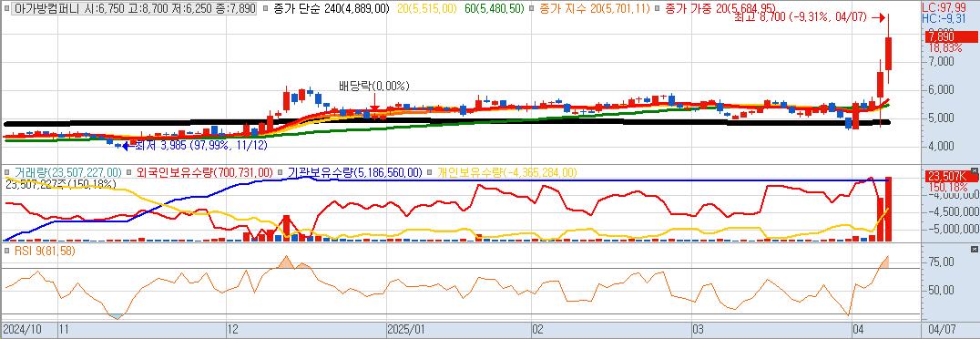
Task: Click the square marker before 종가 지수 20
Action: (532, 9)
